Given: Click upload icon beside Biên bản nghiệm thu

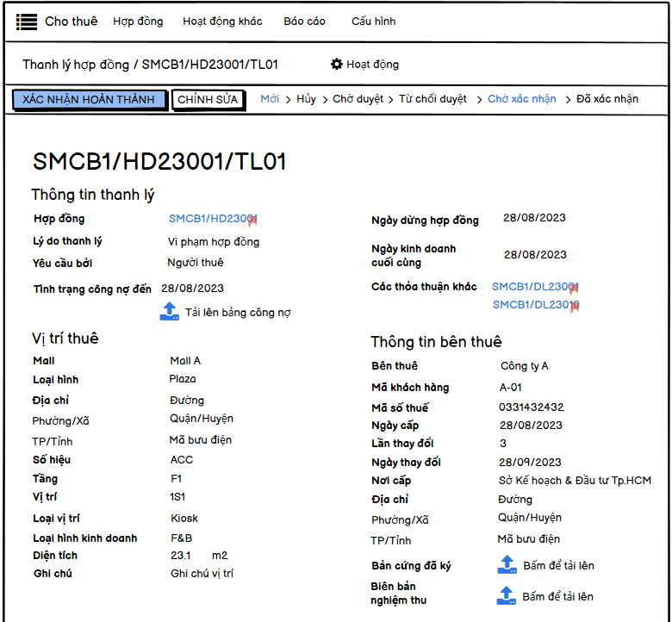Looking at the screenshot, I should [506, 595].
